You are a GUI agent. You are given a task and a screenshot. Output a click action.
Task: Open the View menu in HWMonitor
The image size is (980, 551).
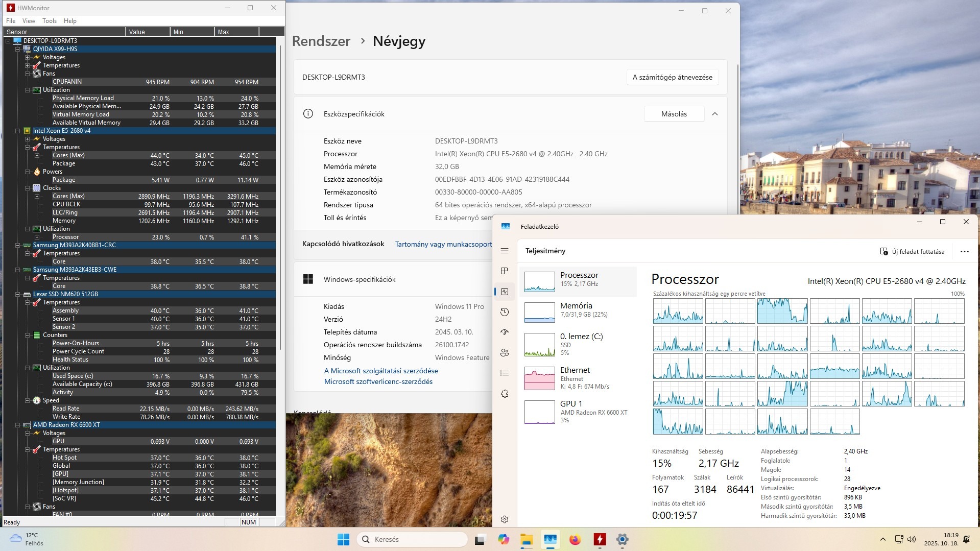coord(29,21)
